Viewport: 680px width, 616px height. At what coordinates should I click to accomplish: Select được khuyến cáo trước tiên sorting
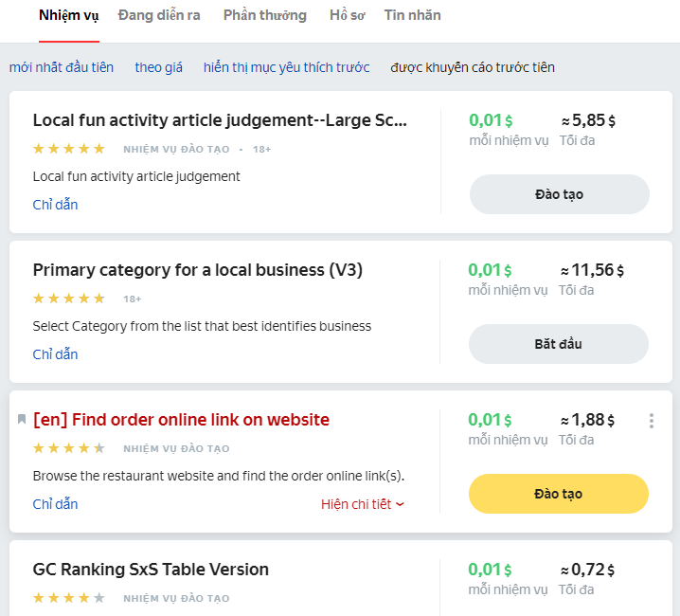[x=473, y=67]
